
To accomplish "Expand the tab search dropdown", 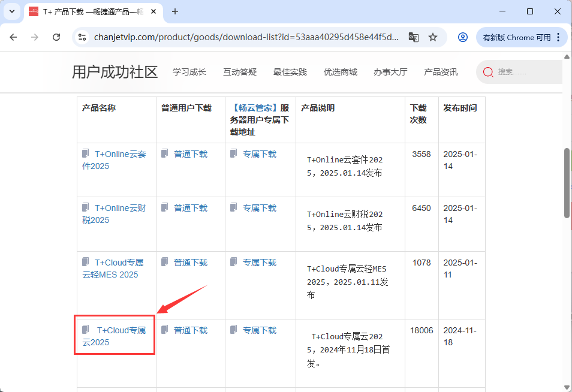I will click(12, 11).
